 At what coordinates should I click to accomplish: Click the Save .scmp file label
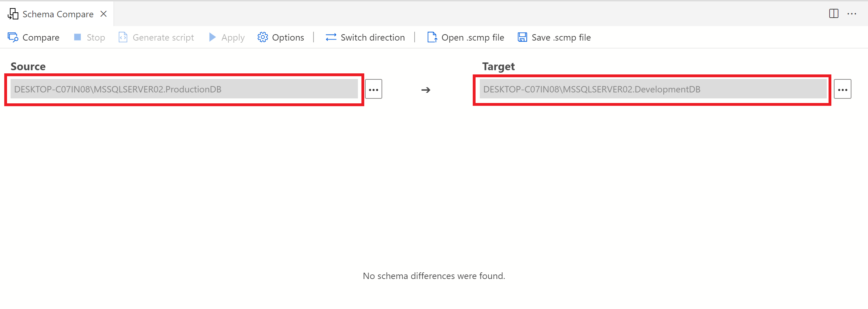(x=561, y=37)
